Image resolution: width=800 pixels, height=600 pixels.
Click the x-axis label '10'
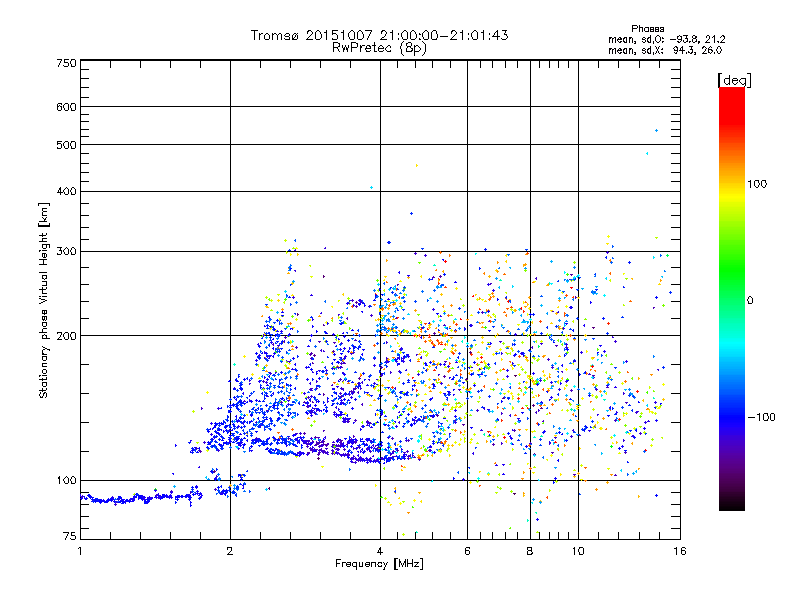click(x=578, y=551)
